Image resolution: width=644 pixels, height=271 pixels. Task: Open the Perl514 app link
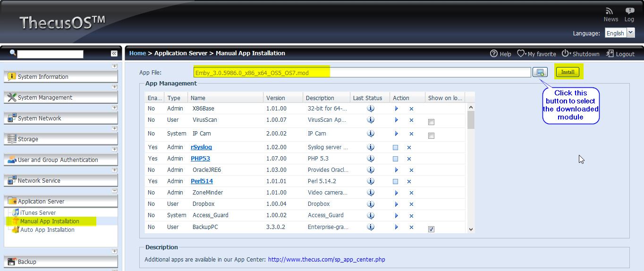click(202, 181)
